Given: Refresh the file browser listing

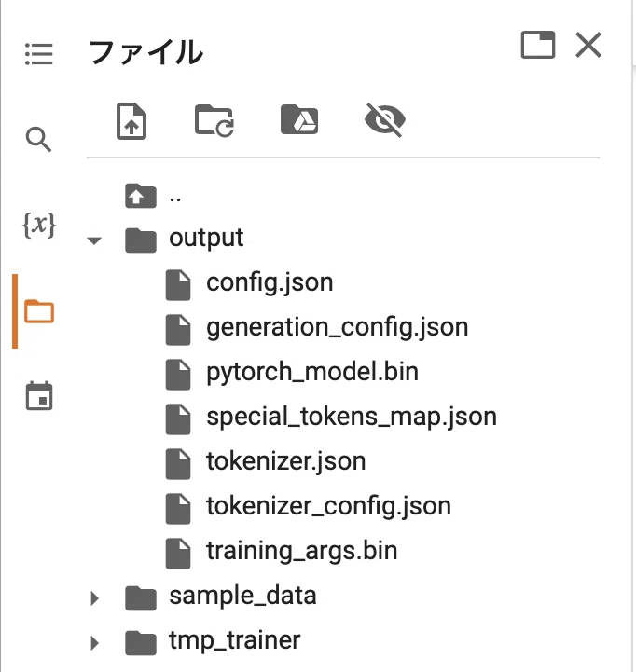Looking at the screenshot, I should [214, 120].
